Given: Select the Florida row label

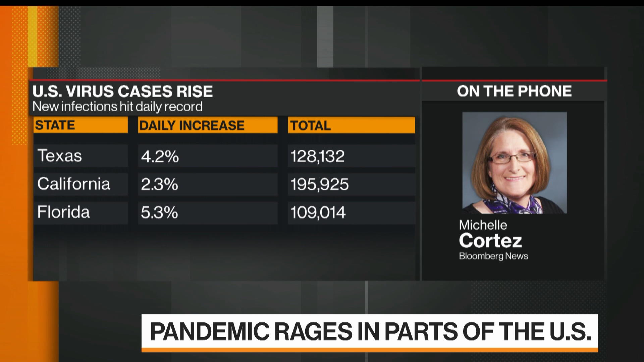Looking at the screenshot, I should 64,212.
